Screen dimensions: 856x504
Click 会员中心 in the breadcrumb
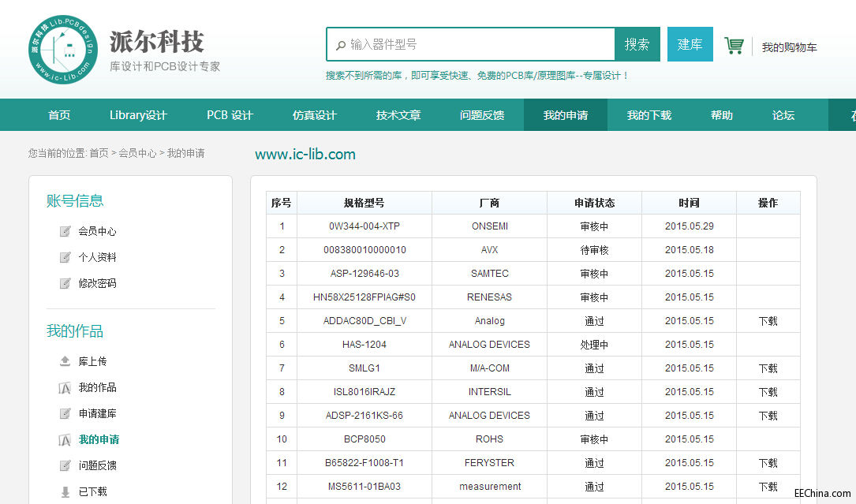coord(137,154)
